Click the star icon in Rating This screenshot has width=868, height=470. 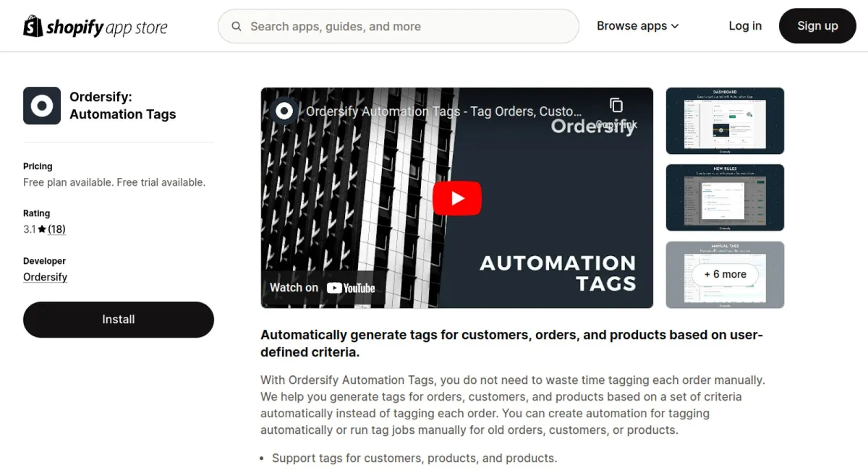(42, 229)
